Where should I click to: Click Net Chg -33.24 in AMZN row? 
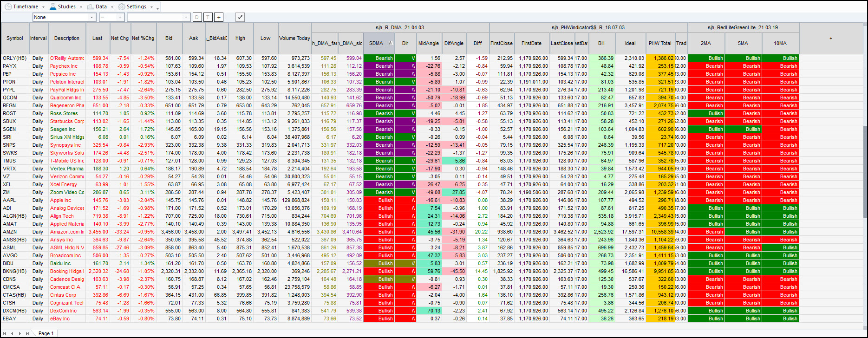coord(120,232)
